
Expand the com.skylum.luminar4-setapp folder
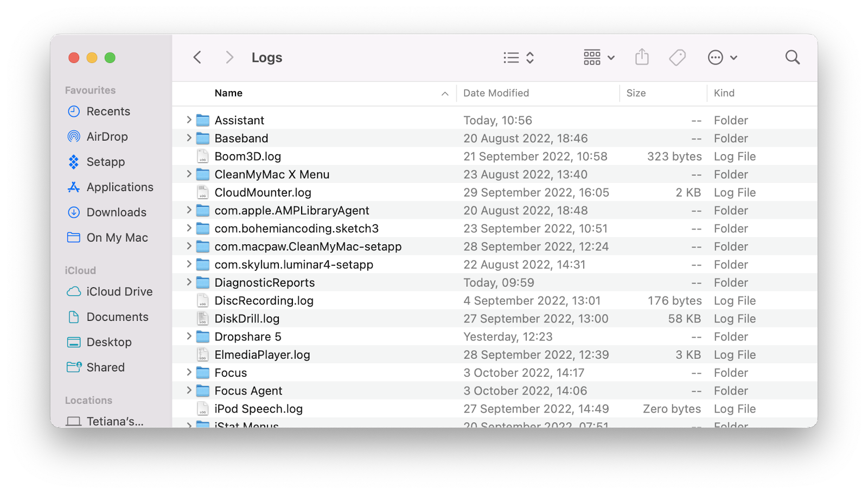[x=189, y=264]
